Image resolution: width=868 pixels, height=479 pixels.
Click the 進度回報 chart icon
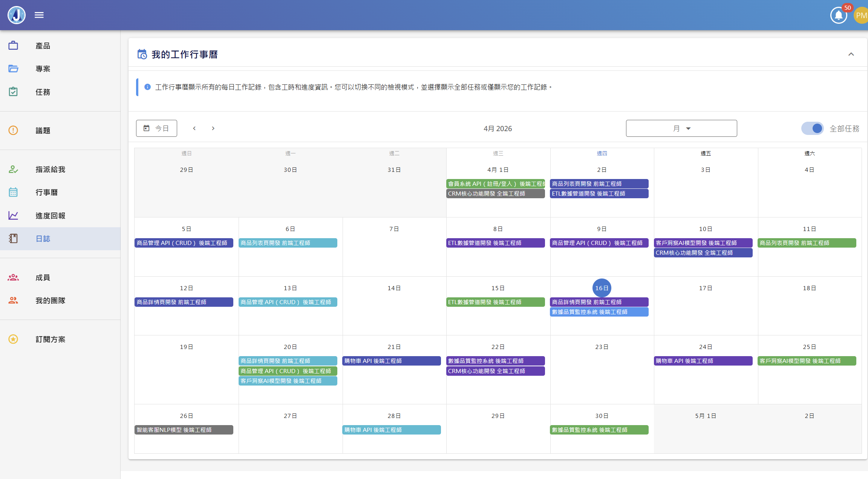coord(13,216)
